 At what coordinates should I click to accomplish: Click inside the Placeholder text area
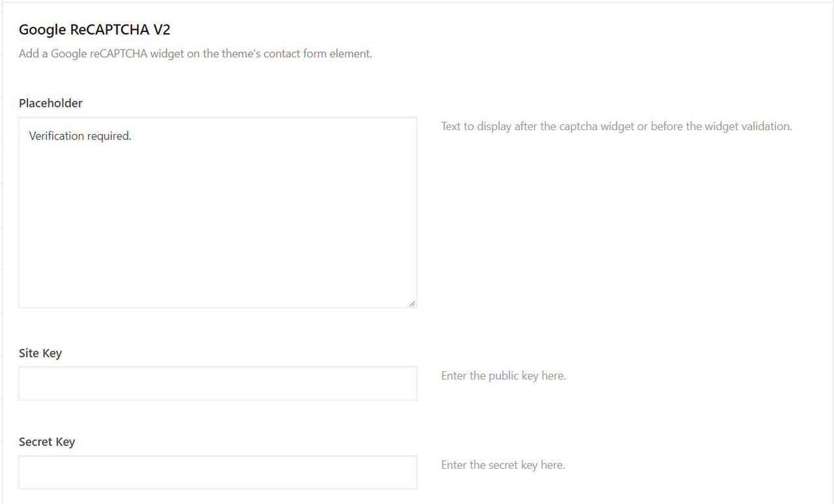218,212
